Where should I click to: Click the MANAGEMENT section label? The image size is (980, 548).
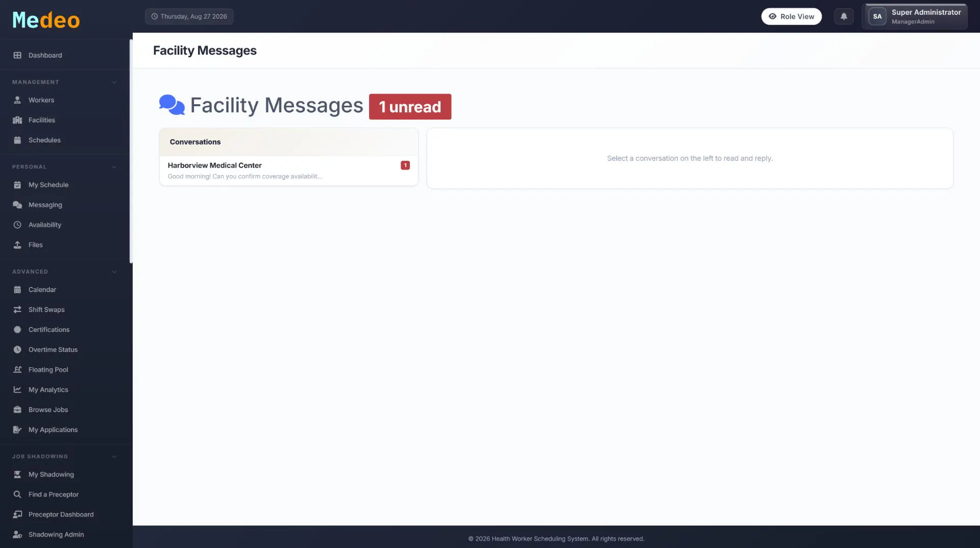pyautogui.click(x=36, y=82)
